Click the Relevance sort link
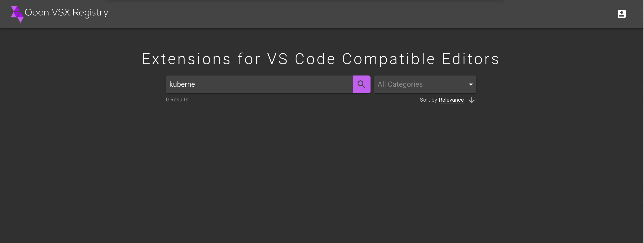644x243 pixels. [x=451, y=100]
